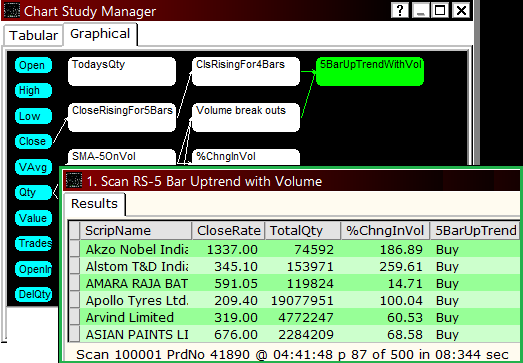The height and width of the screenshot is (363, 523).
Task: Click the CloseRate column header
Action: pos(228,231)
